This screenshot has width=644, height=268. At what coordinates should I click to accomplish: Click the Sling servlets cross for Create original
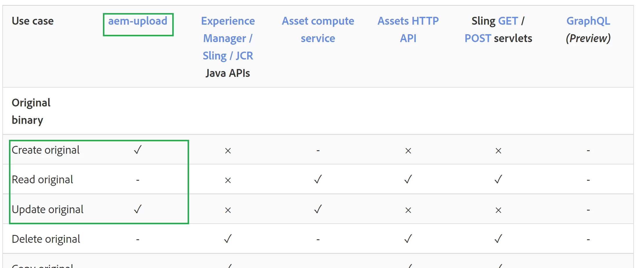point(498,151)
